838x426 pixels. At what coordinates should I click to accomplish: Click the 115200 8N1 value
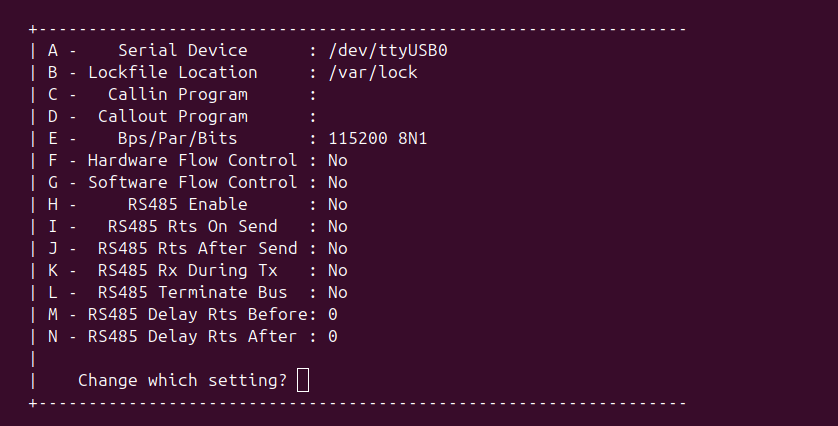click(x=377, y=138)
